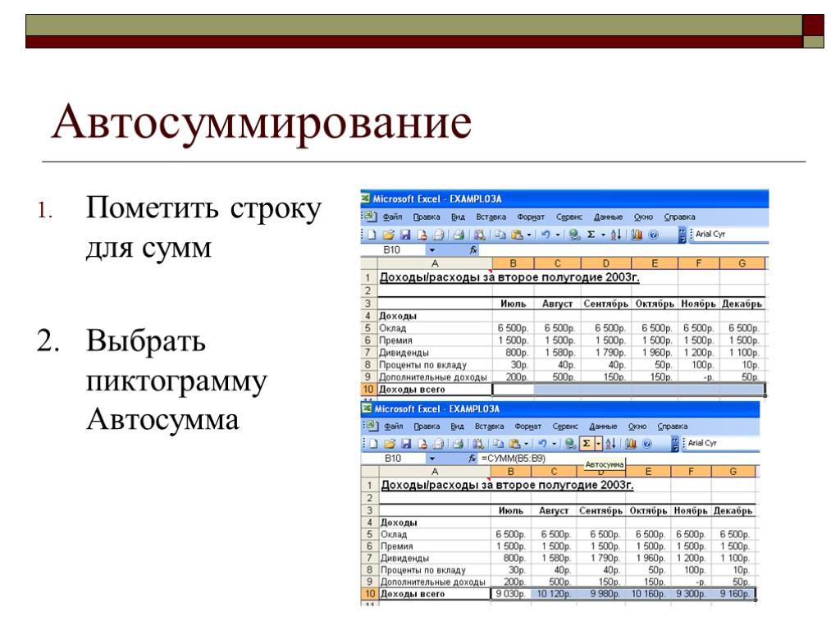Open the Правка menu in upper Excel window

coord(427,217)
